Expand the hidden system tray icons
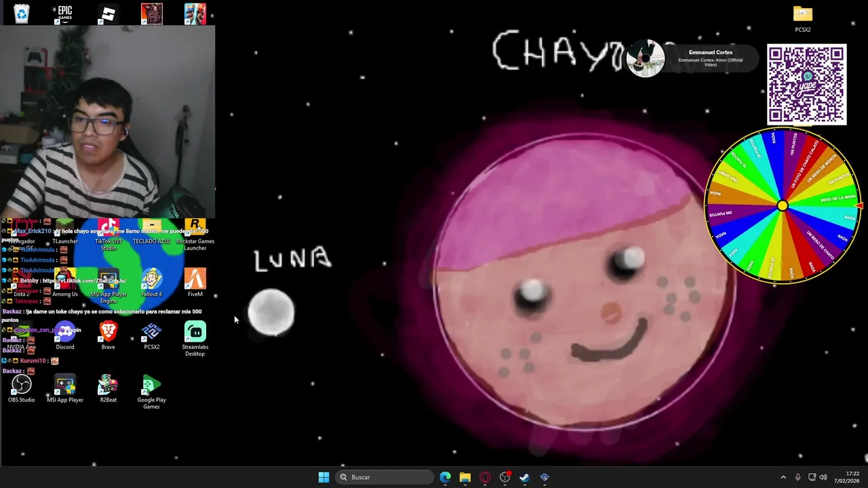 [x=783, y=477]
